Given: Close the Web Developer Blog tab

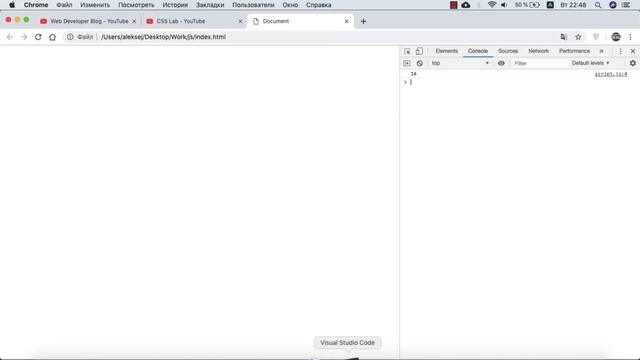Looking at the screenshot, I should pyautogui.click(x=134, y=21).
